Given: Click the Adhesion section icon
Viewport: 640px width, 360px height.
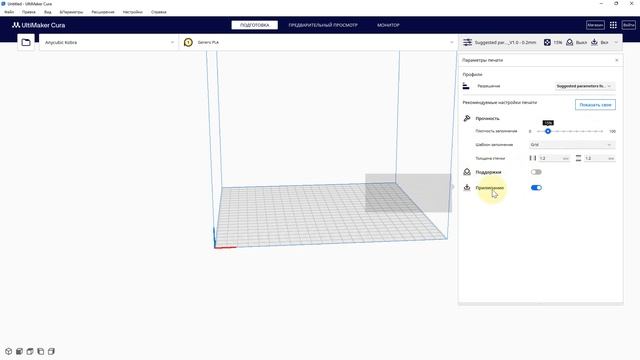Looking at the screenshot, I should click(x=467, y=187).
